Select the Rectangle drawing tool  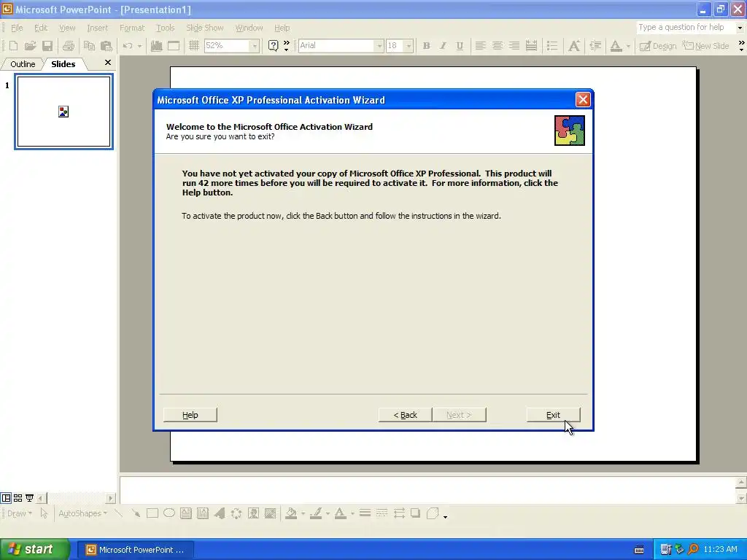pos(152,513)
